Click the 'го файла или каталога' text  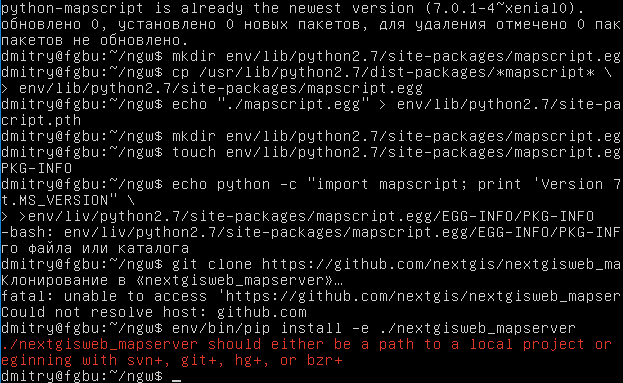tap(95, 249)
